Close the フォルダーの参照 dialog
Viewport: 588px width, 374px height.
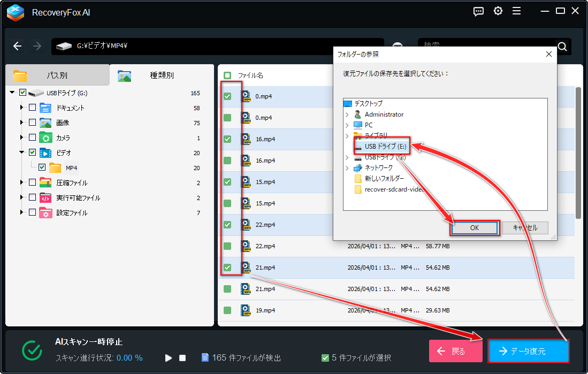548,55
